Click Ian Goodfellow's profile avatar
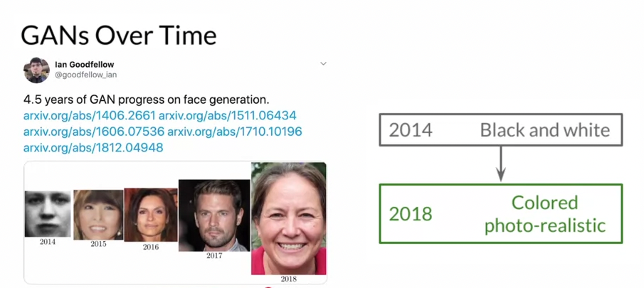Screen dimensions: 644x288 [x=36, y=70]
